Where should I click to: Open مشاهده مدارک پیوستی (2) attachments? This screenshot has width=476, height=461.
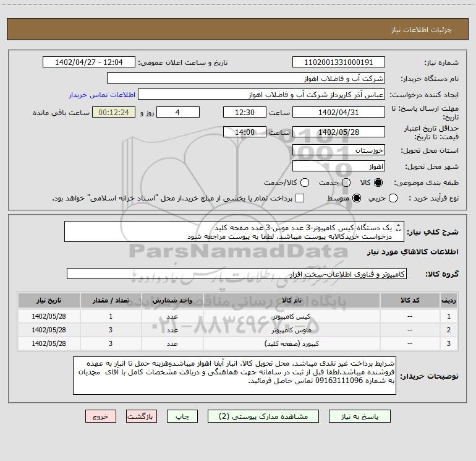(263, 416)
